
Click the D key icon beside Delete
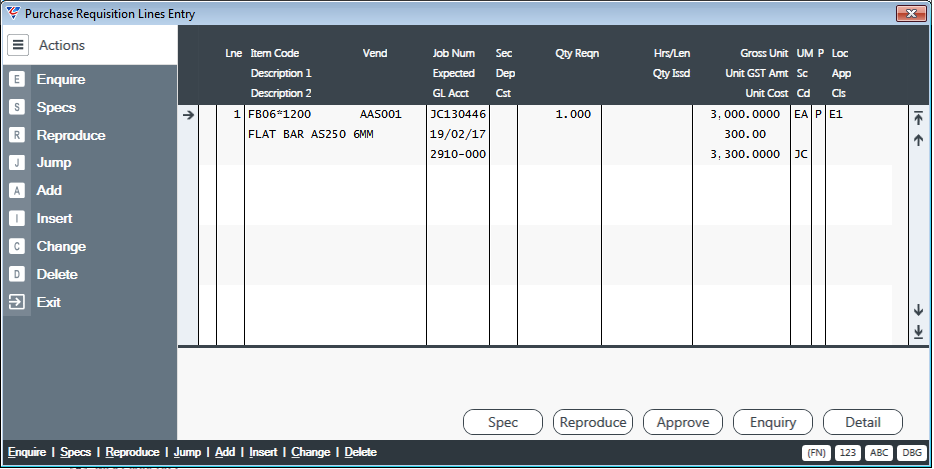17,274
